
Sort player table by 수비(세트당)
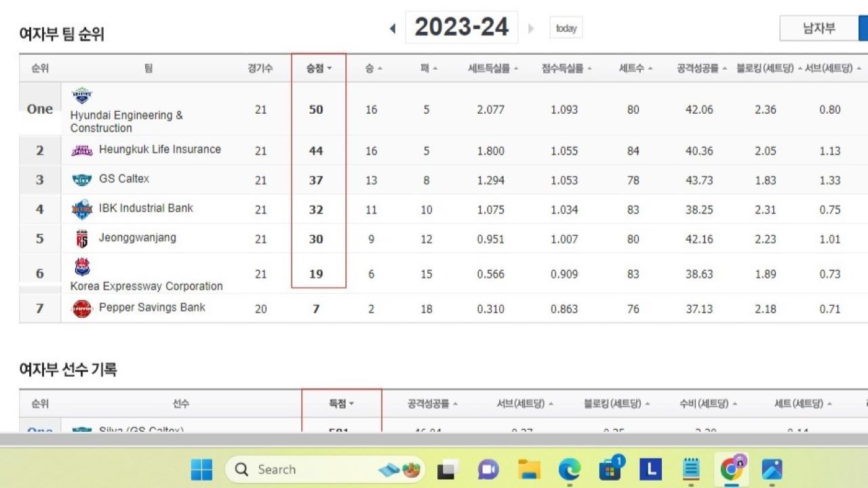(x=709, y=403)
